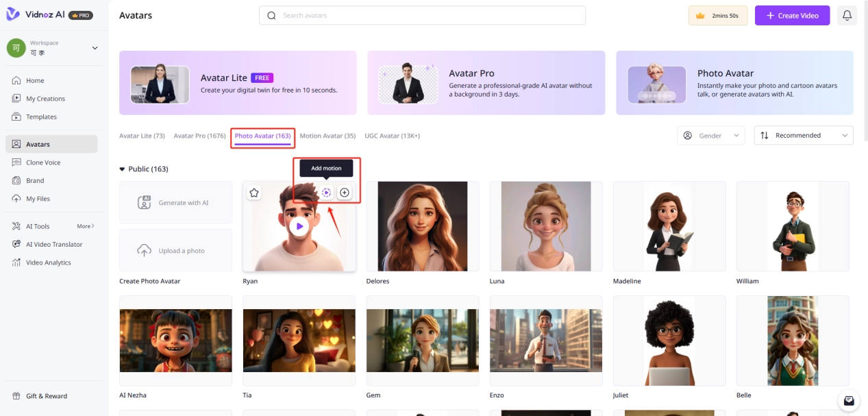868x416 pixels.
Task: Switch to the Motion Avatar tab
Action: pyautogui.click(x=327, y=136)
